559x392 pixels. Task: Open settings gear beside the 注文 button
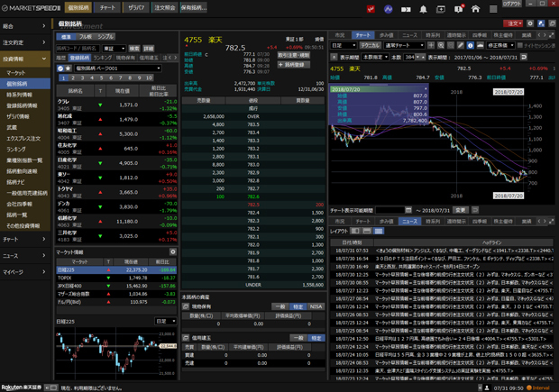pos(530,23)
